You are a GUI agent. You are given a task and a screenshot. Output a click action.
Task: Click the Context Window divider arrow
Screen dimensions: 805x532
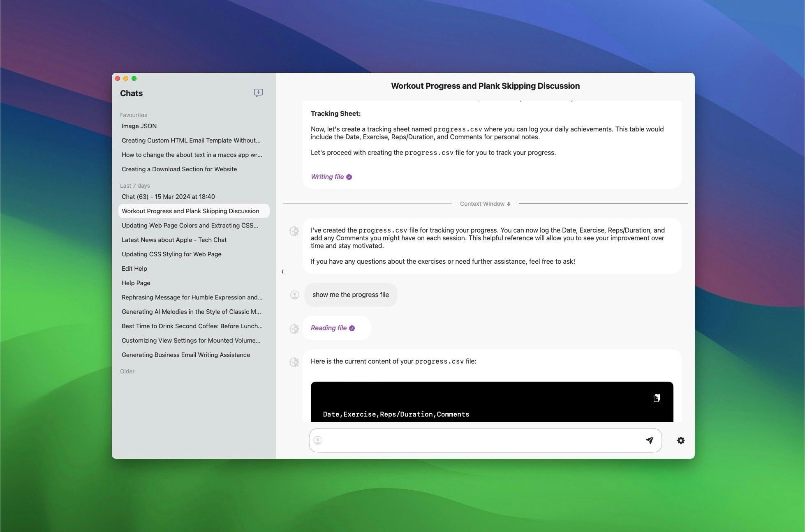pyautogui.click(x=509, y=204)
